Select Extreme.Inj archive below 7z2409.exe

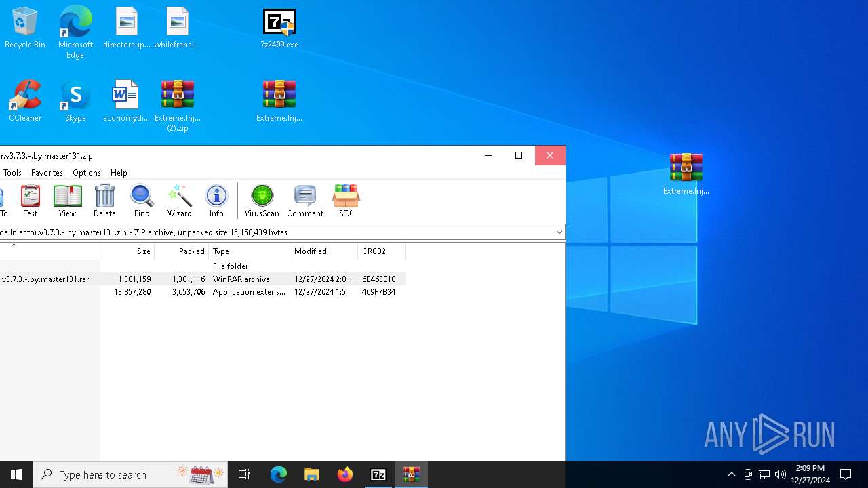click(279, 101)
